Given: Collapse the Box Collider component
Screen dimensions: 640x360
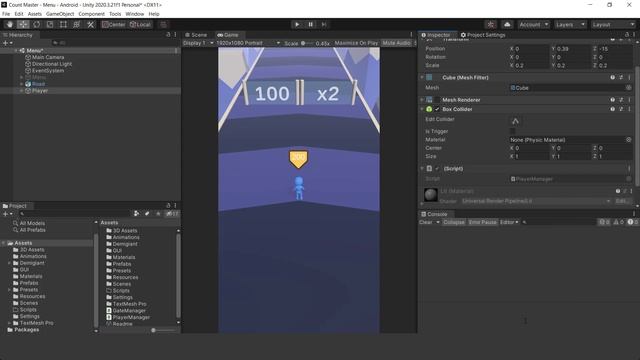Looking at the screenshot, I should pyautogui.click(x=422, y=109).
